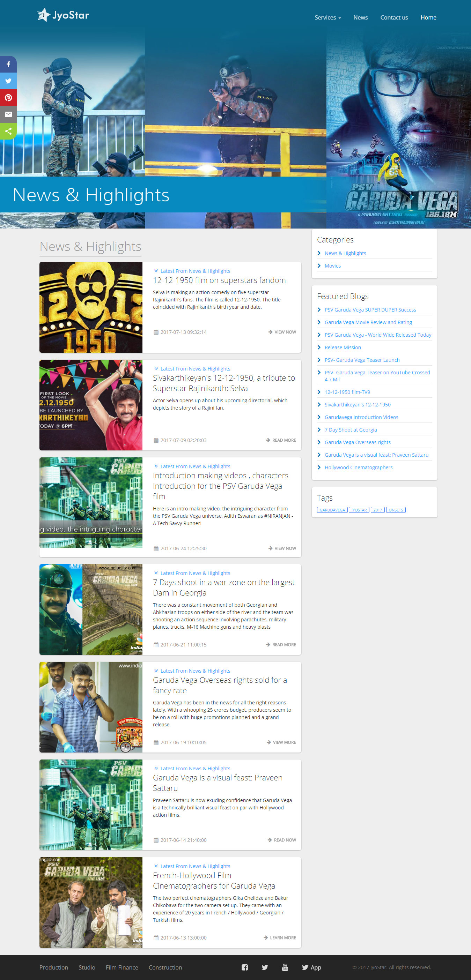Open the Film Finance footer link
This screenshot has width=471, height=980.
pos(122,967)
